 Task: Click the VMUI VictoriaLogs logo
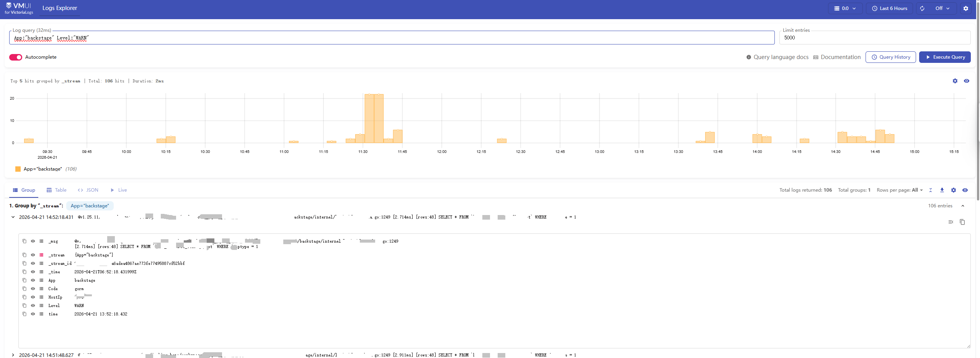click(19, 8)
